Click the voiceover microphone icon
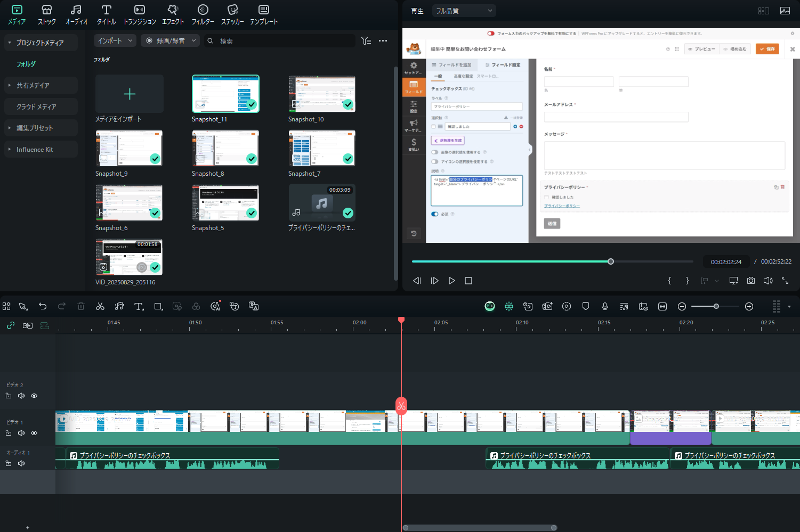 pos(605,306)
